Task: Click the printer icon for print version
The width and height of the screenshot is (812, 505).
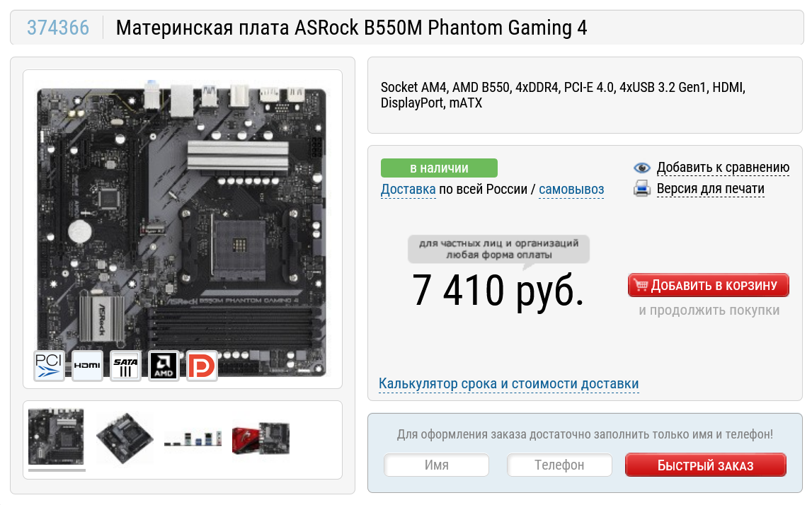Action: point(641,188)
